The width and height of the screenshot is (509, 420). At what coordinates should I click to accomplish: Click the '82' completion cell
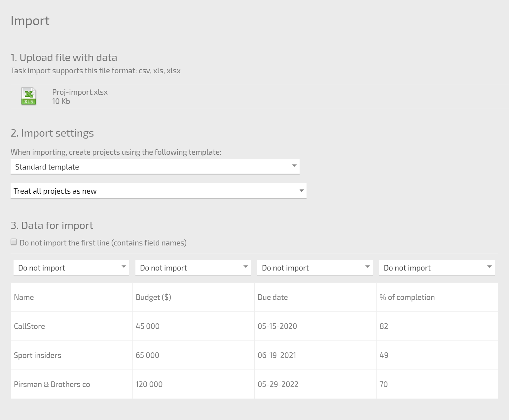point(437,326)
